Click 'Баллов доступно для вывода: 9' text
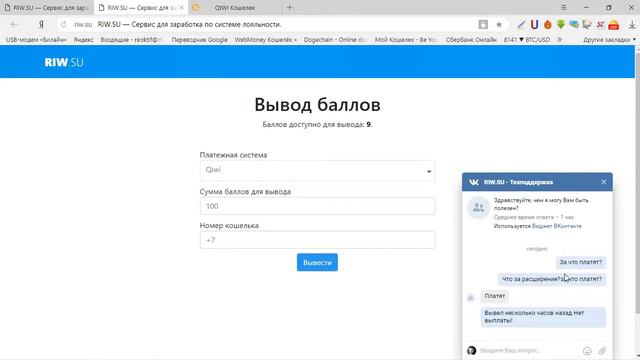This screenshot has width=640, height=360. point(317,124)
